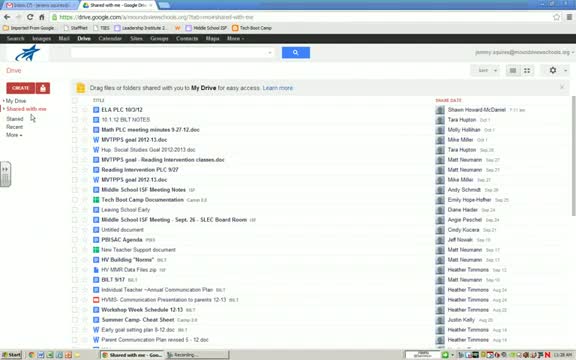
Task: Click the Word icon for Parent Communication Plan
Action: (96, 340)
